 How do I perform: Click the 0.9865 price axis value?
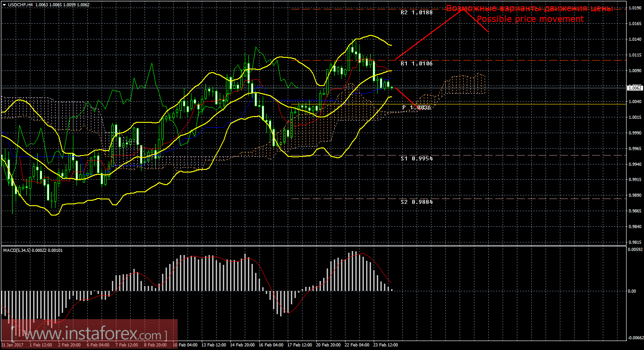(x=635, y=211)
